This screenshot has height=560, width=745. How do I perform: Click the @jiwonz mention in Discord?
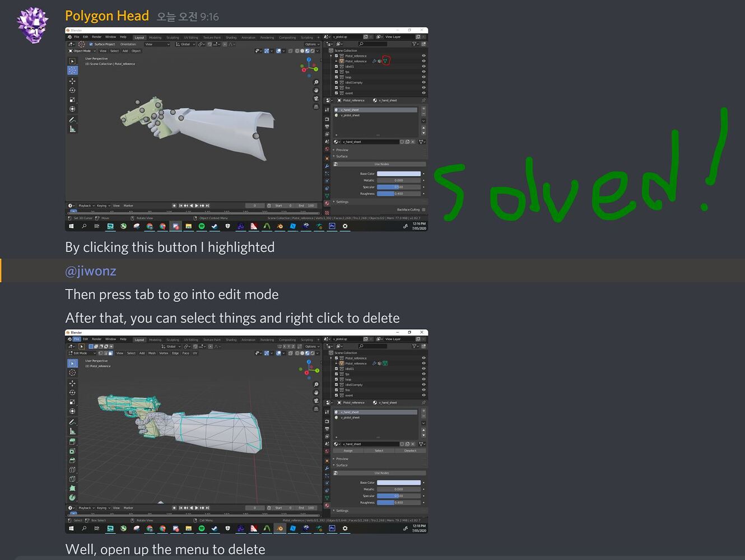(x=90, y=270)
